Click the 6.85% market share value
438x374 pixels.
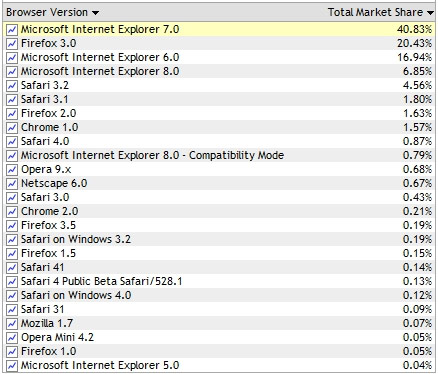pos(417,71)
